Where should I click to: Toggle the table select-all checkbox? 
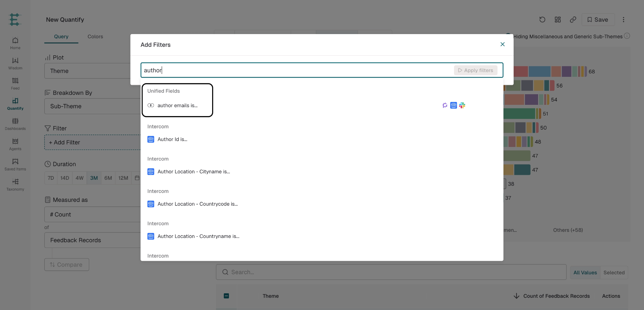coord(226,296)
